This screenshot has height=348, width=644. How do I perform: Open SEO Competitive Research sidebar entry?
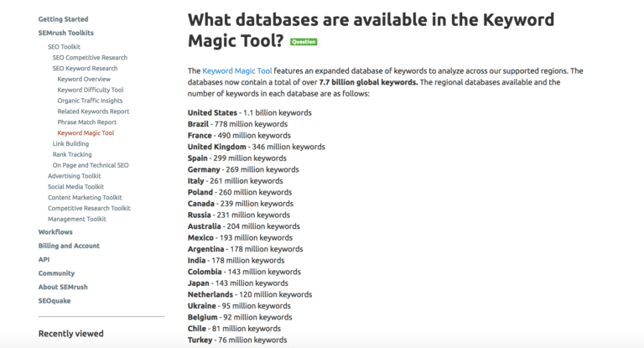[x=90, y=58]
